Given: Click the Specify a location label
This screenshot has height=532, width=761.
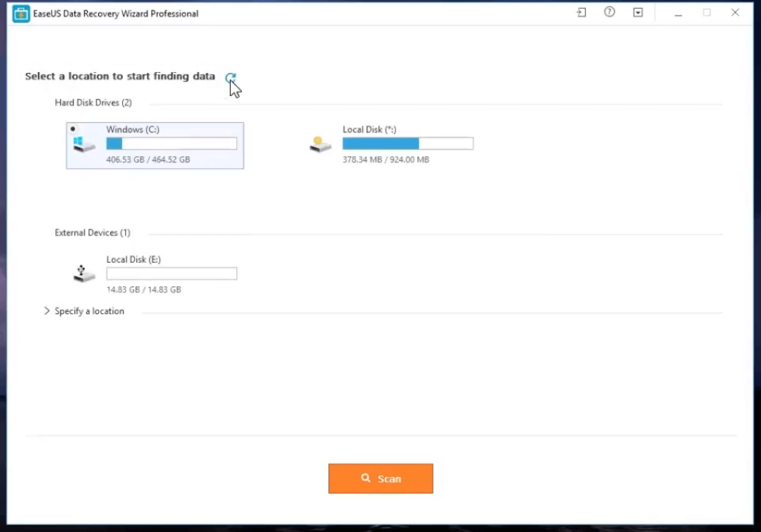Looking at the screenshot, I should click(89, 311).
